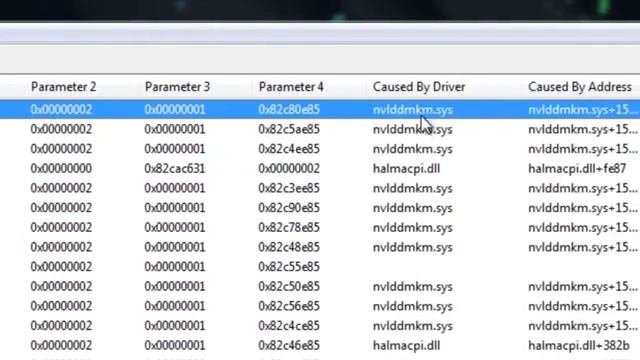
Task: Click the halmacpi.dll driver cell beside halmacpi.dll+382b
Action: (406, 345)
